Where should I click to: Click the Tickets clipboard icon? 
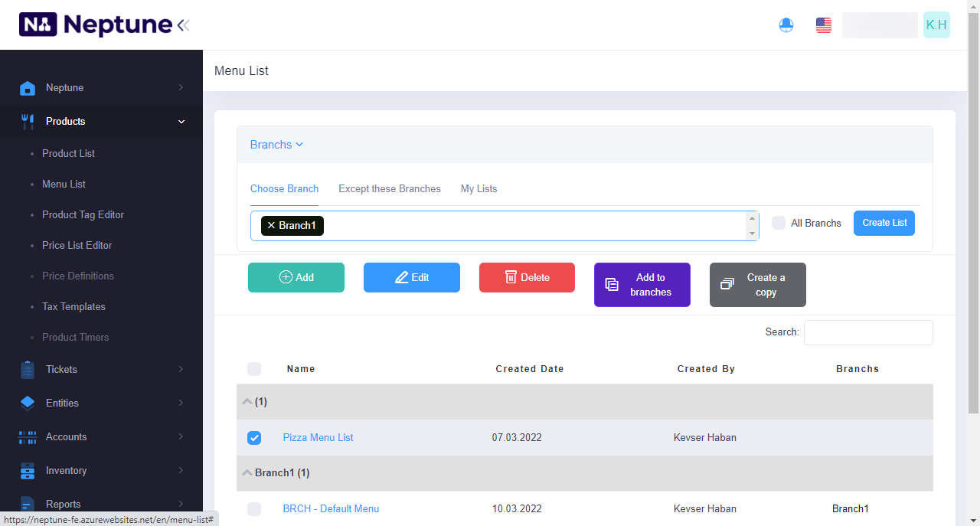click(x=28, y=370)
